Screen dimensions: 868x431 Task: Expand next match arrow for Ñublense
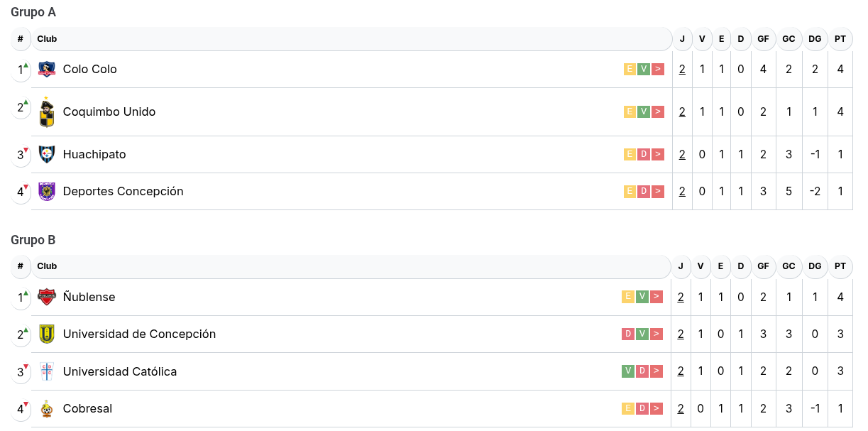pos(657,297)
